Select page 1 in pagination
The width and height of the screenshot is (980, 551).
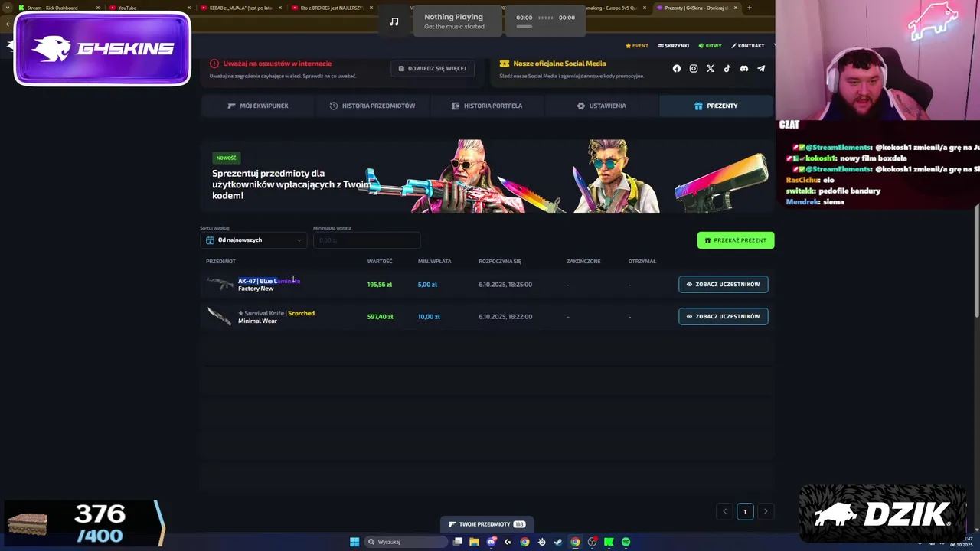click(x=744, y=511)
